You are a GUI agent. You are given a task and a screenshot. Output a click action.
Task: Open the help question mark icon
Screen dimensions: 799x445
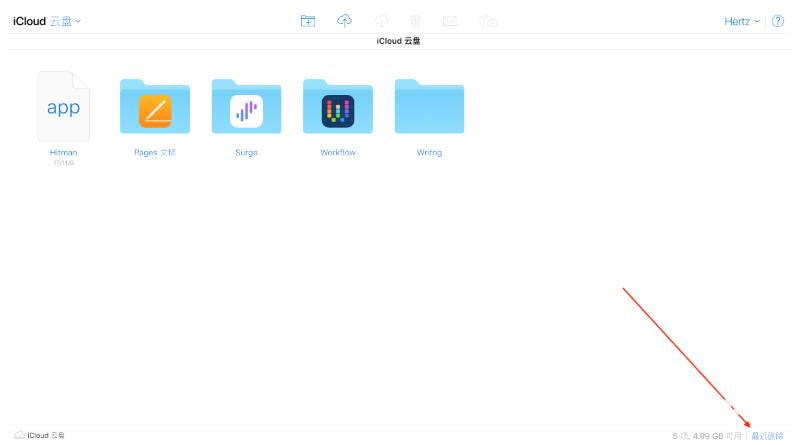point(778,21)
